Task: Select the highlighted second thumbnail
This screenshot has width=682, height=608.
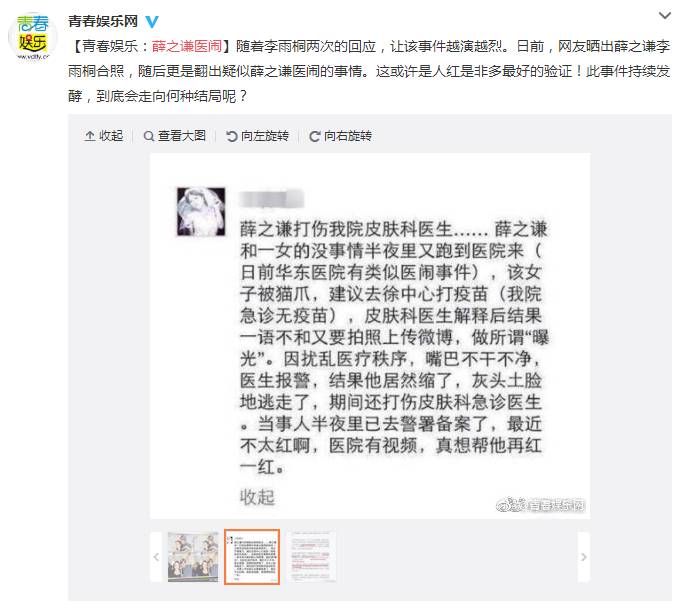Action: (252, 557)
